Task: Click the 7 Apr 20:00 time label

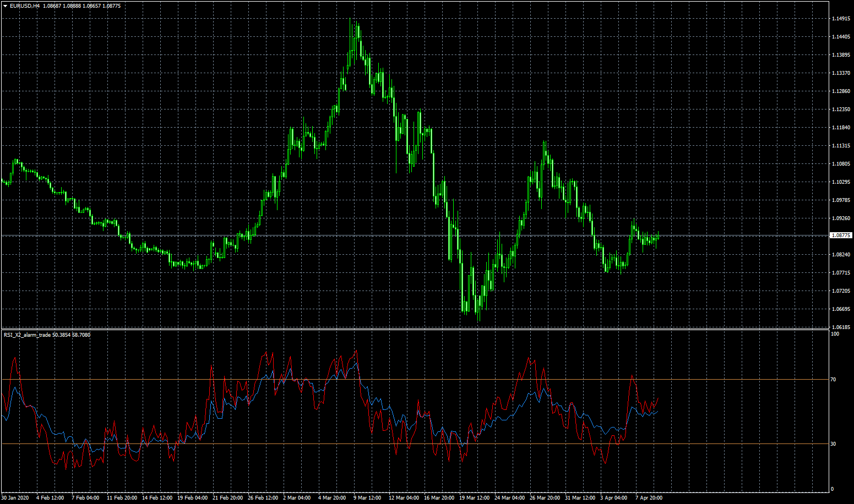Action: (x=649, y=498)
